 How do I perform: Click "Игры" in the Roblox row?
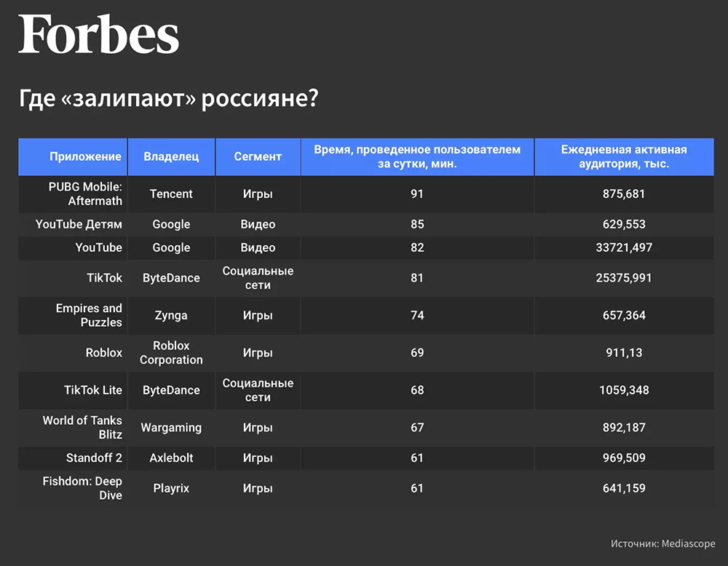(258, 354)
